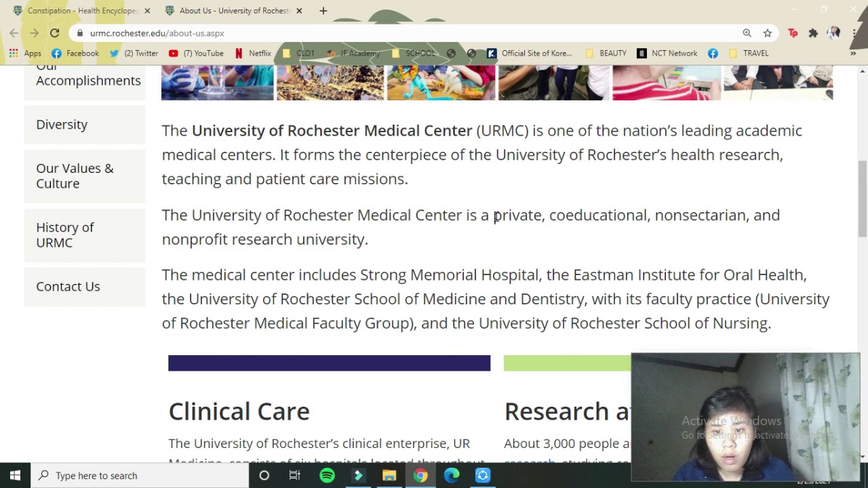Click the lab glassware photo thumbnail
Viewport: 868px width, 488px height.
click(x=217, y=83)
